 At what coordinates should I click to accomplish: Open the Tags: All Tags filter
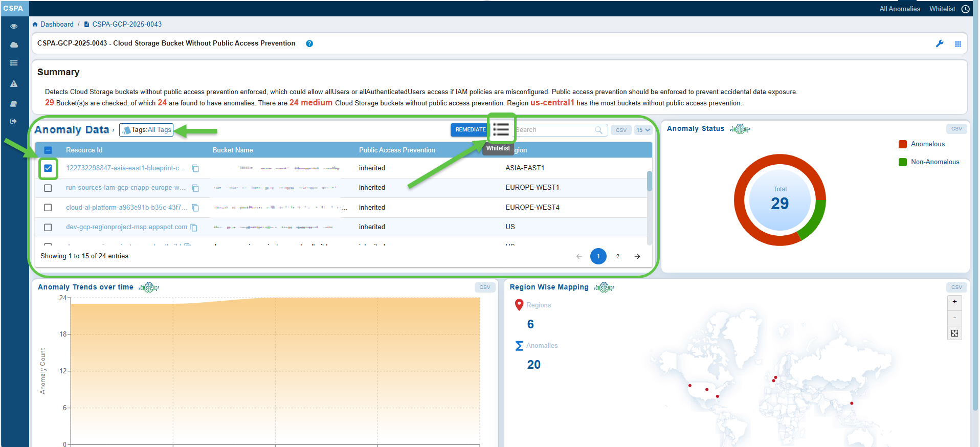tap(146, 130)
